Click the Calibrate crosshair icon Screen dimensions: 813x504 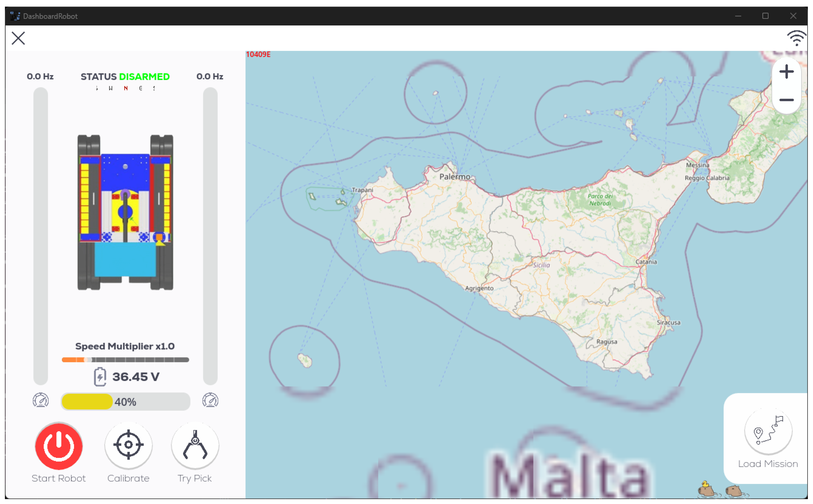click(x=128, y=445)
